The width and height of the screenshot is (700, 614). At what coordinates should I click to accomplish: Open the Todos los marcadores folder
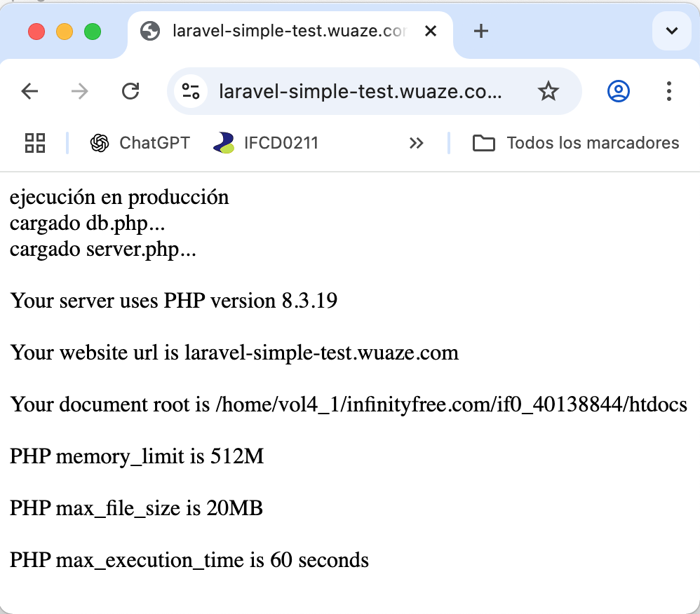[576, 143]
